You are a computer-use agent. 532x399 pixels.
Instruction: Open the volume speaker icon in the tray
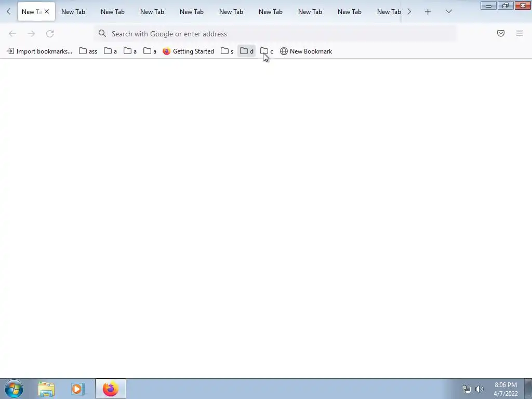(x=480, y=389)
